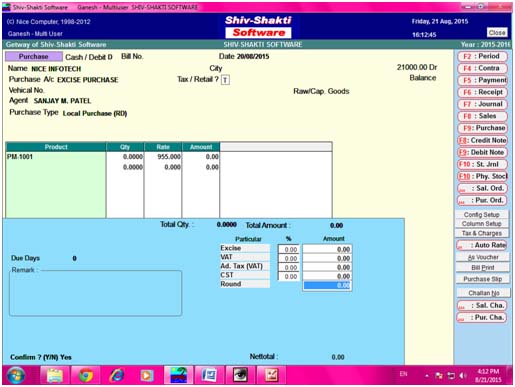Click the Bill Print button
The width and height of the screenshot is (515, 387).
pyautogui.click(x=483, y=268)
